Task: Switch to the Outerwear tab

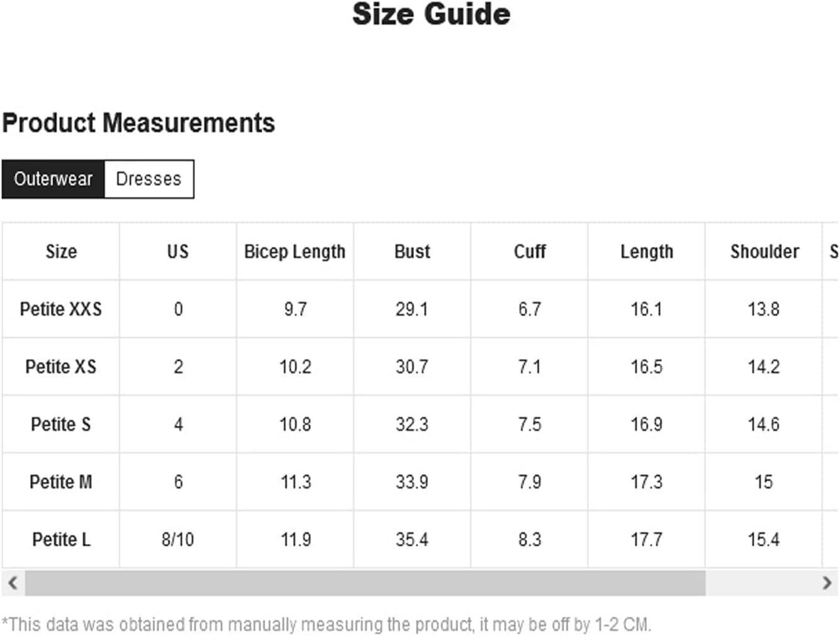Action: click(53, 179)
